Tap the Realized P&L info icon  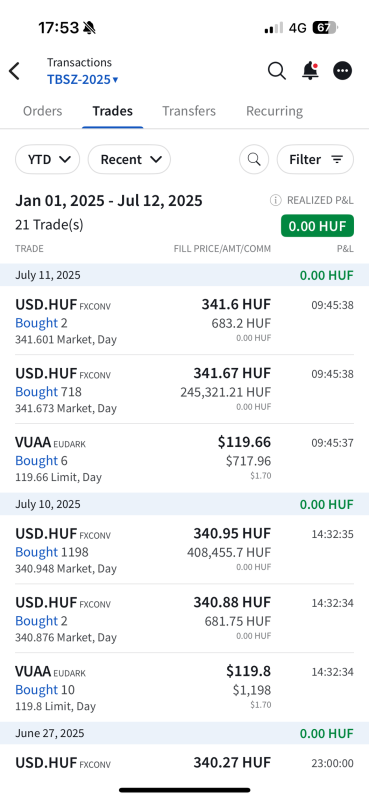[275, 201]
